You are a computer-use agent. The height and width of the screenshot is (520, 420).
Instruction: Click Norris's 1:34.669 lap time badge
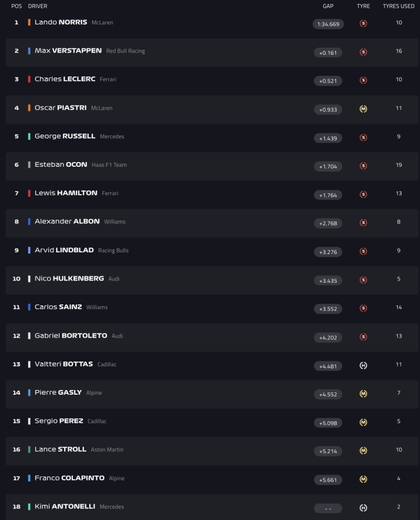tap(328, 24)
